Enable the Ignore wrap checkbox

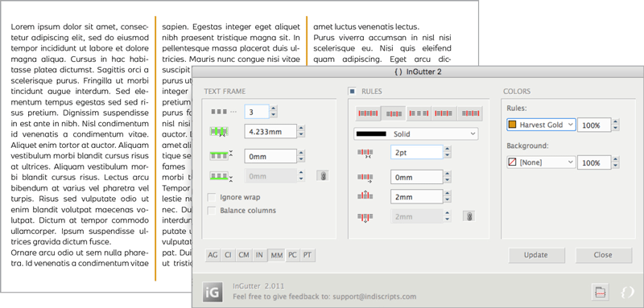[x=212, y=197]
